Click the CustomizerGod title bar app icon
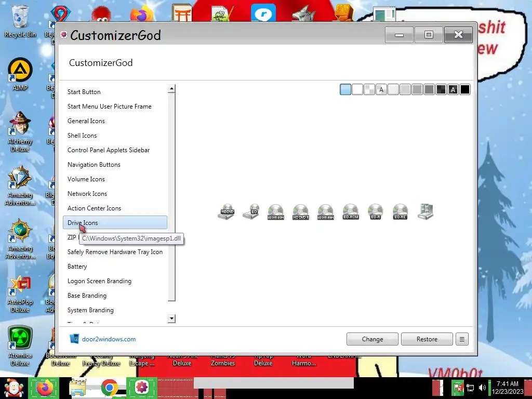 pos(63,34)
